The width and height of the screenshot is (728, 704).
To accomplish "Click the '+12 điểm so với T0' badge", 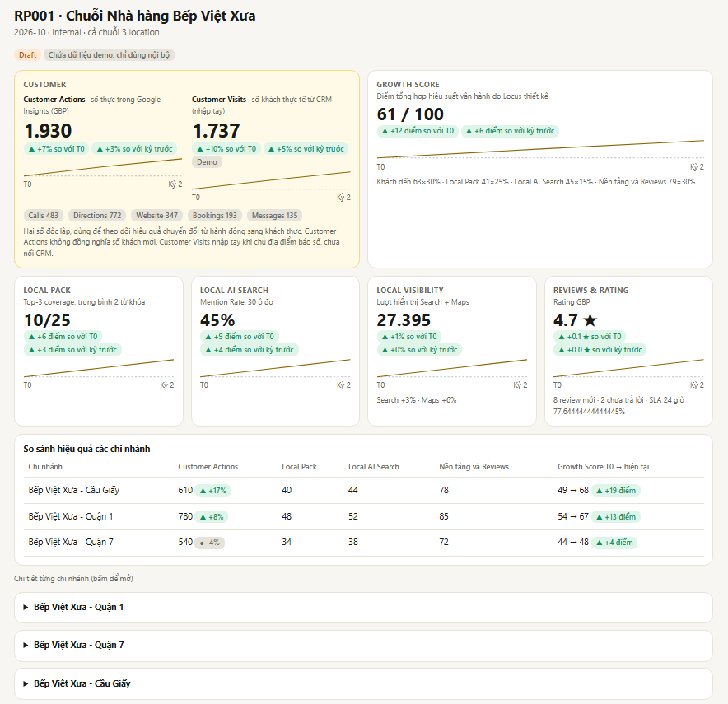I will [418, 131].
